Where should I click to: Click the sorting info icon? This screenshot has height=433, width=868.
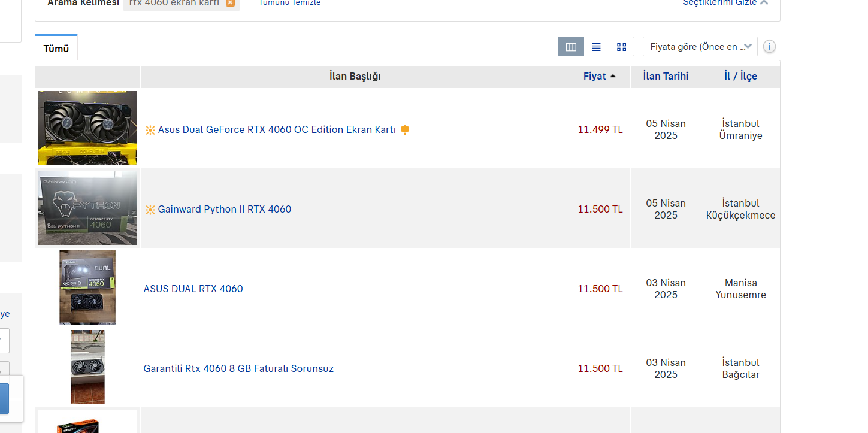tap(770, 47)
